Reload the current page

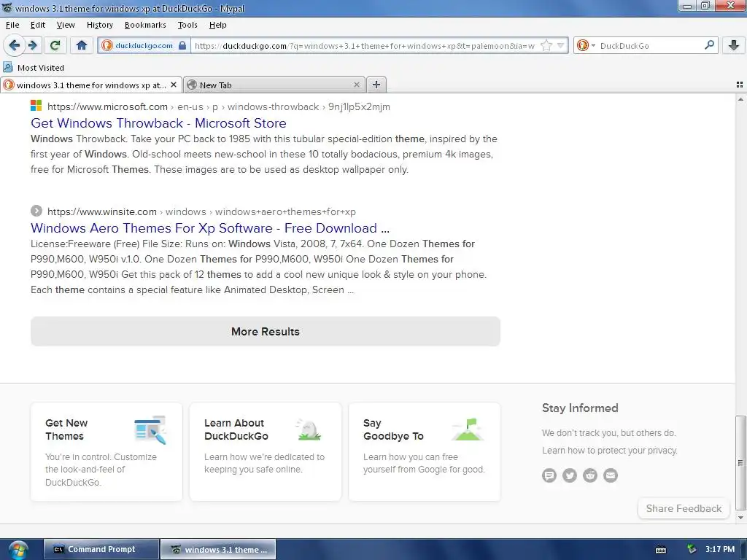[x=55, y=46]
